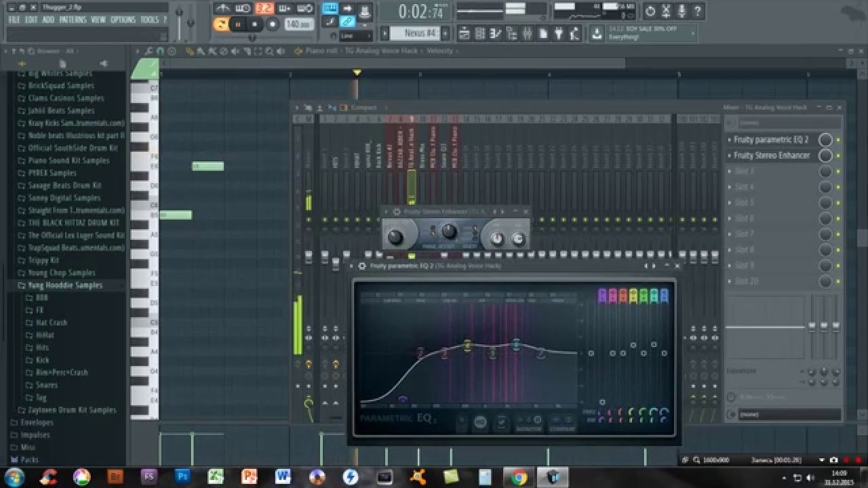Open Clams Casinos Samples folder
This screenshot has width=868, height=488.
(66, 98)
